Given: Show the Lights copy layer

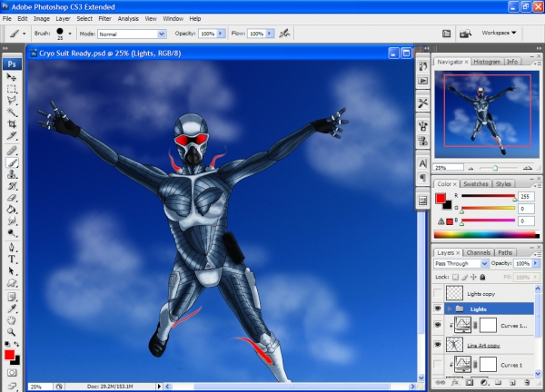Looking at the screenshot, I should click(438, 293).
